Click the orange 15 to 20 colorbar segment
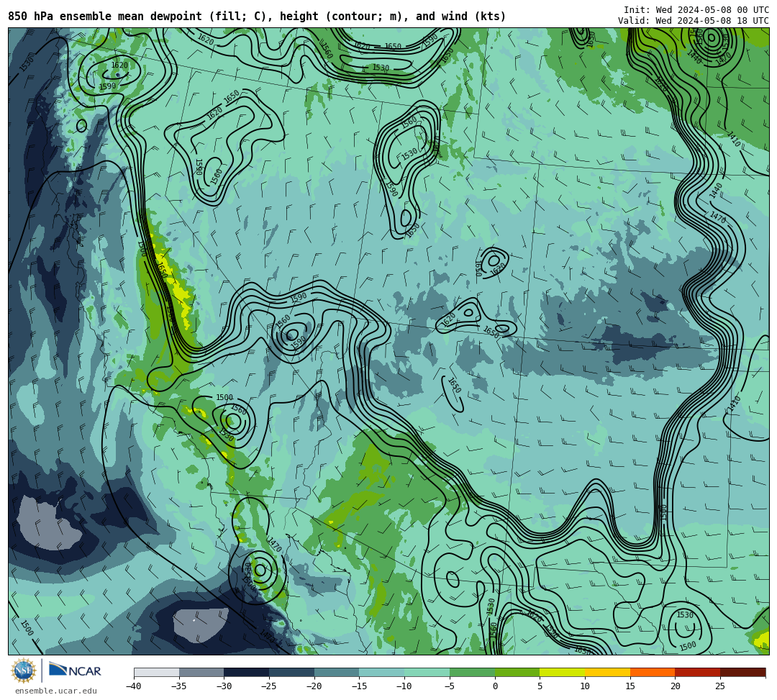The height and width of the screenshot is (700, 777). coord(653,672)
